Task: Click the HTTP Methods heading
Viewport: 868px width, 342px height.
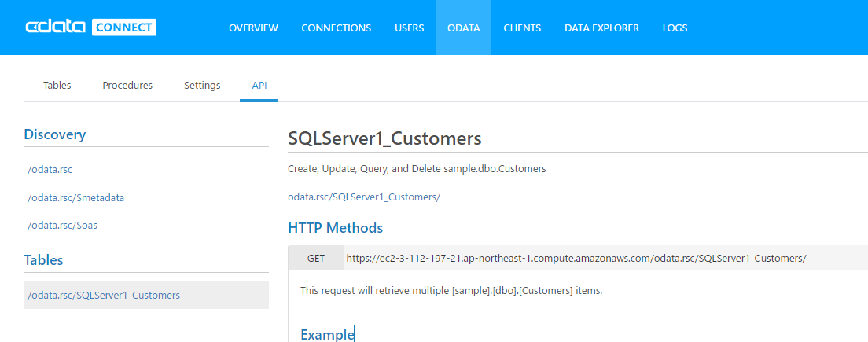Action: pyautogui.click(x=336, y=228)
